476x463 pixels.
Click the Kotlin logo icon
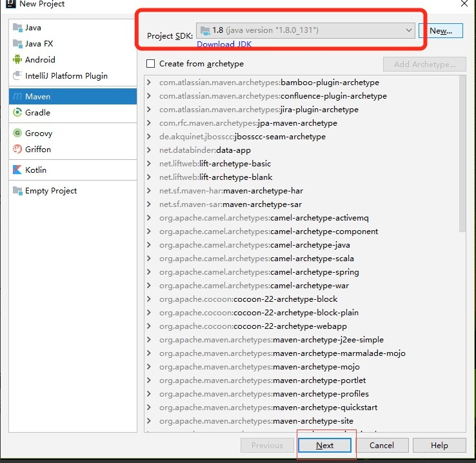17,170
